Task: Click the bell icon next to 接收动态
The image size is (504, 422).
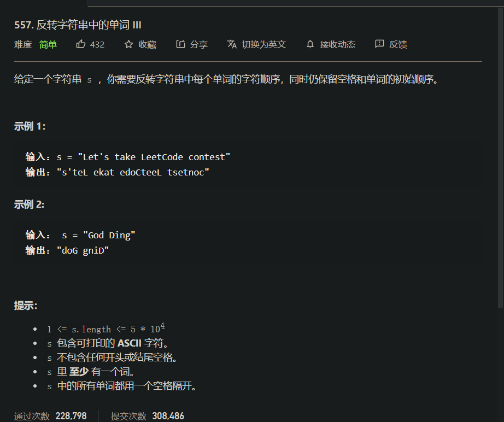Action: (310, 44)
